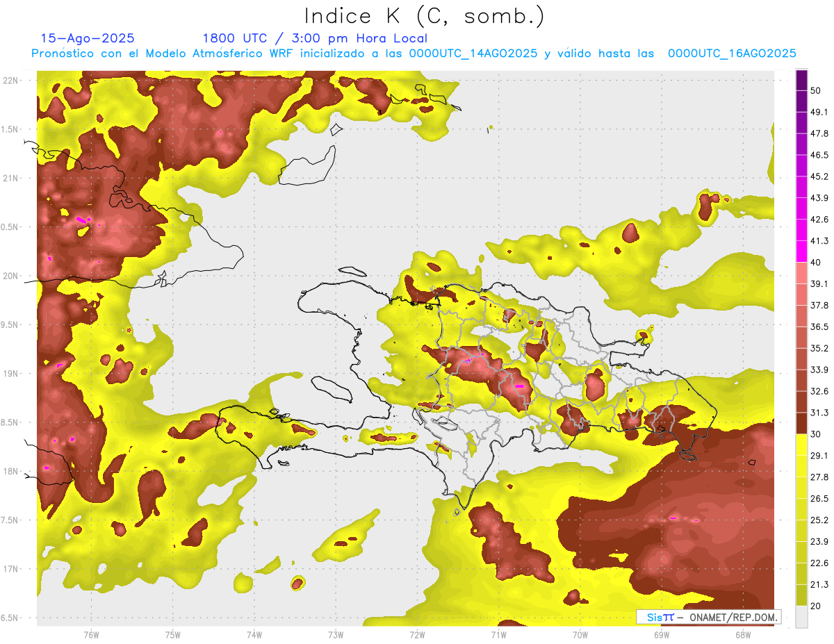The height and width of the screenshot is (644, 834).
Task: Click the latitude label '19N'
Action: click(12, 373)
